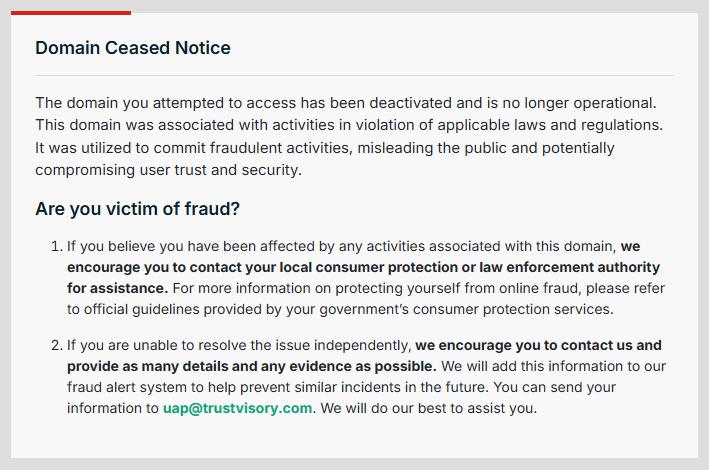Click the list number 2 marker
The width and height of the screenshot is (709, 470).
[x=55, y=345]
